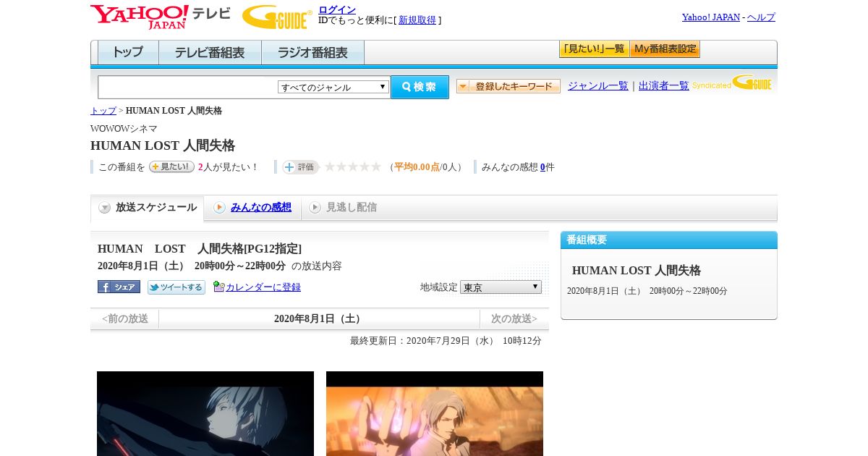Viewport: 868px width, 456px height.
Task: Click the five-star rating display
Action: coord(353,167)
